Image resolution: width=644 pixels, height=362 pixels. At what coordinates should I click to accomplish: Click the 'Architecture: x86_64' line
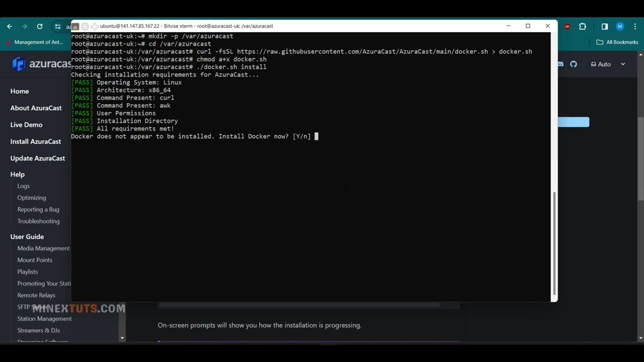[x=121, y=90]
